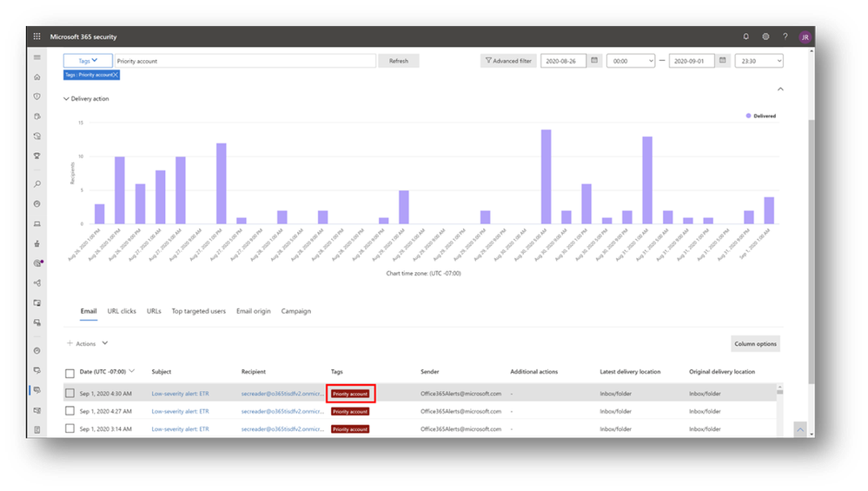
Task: Click the Refresh button
Action: [399, 61]
